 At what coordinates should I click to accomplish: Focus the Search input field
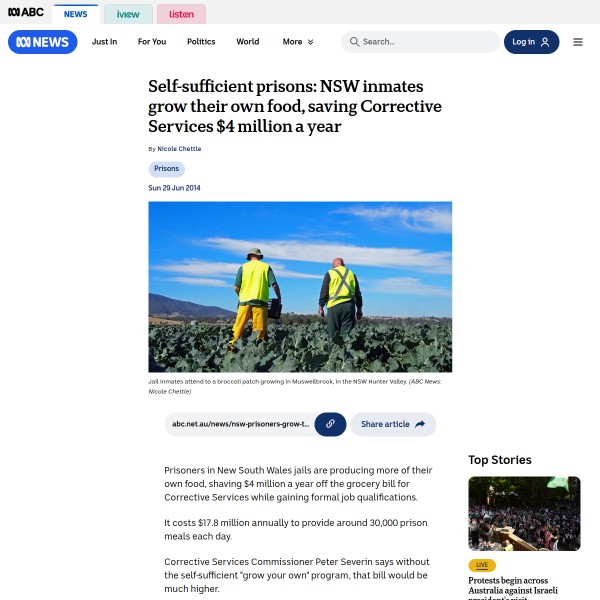[420, 42]
